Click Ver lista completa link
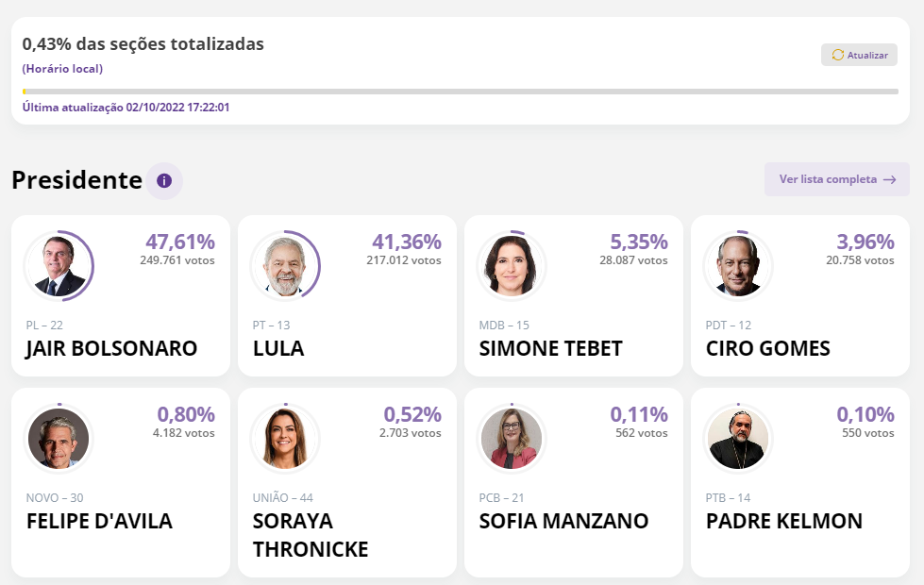Image resolution: width=924 pixels, height=585 pixels. [x=836, y=179]
